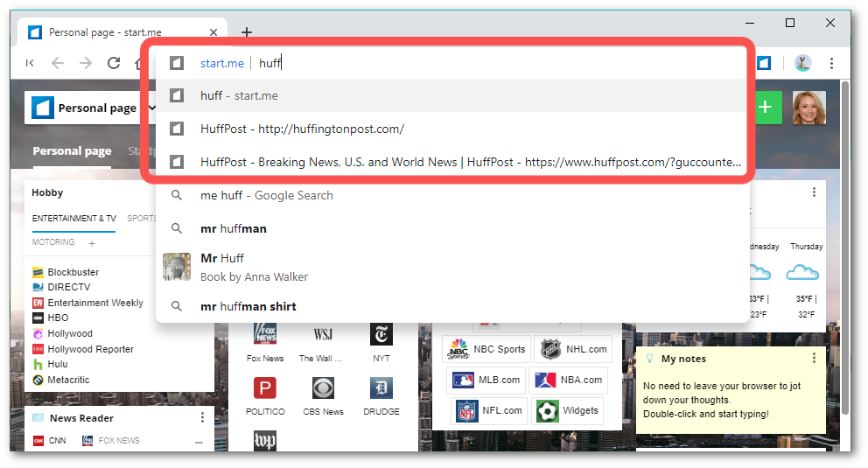The height and width of the screenshot is (468, 868).
Task: Open the News Reader widget options menu
Action: (x=202, y=417)
